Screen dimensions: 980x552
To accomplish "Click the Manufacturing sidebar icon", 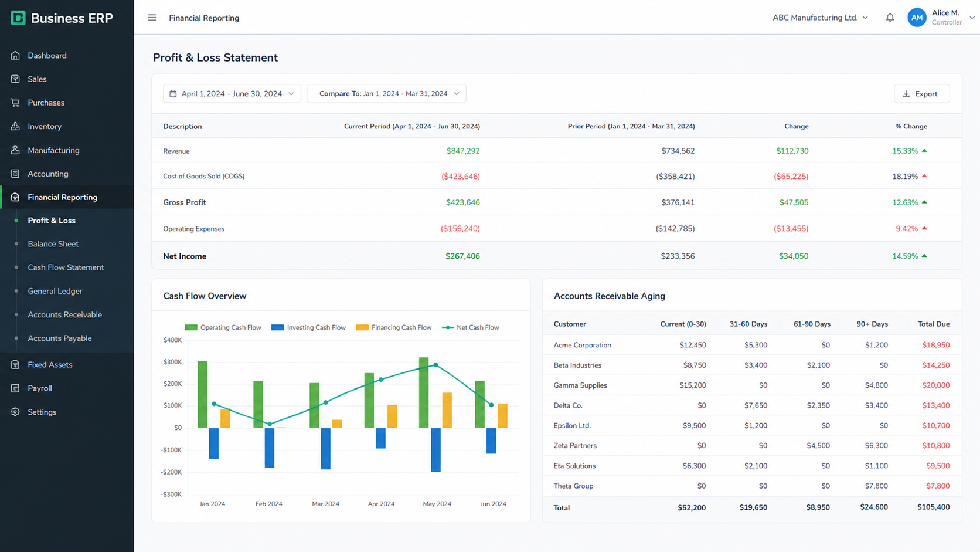I will (x=15, y=150).
